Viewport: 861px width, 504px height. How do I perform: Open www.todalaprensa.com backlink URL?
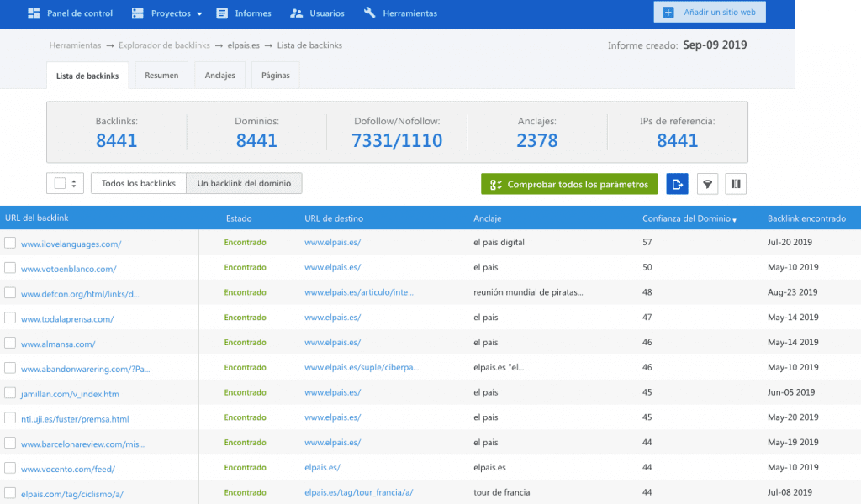[x=67, y=319]
